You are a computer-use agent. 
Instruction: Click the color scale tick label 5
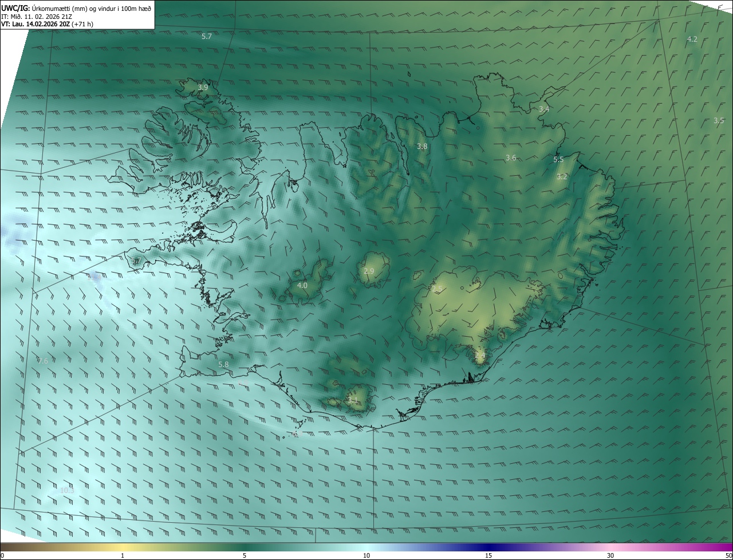[x=245, y=555]
